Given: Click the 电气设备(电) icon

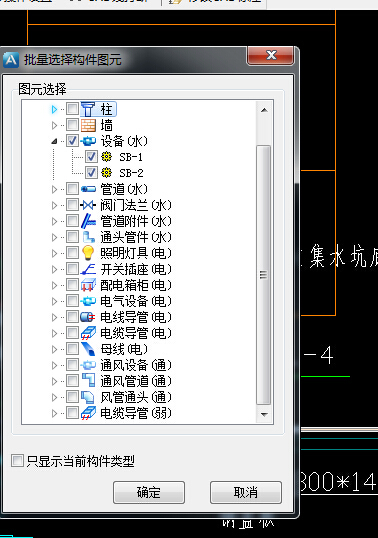Looking at the screenshot, I should click(x=88, y=301).
